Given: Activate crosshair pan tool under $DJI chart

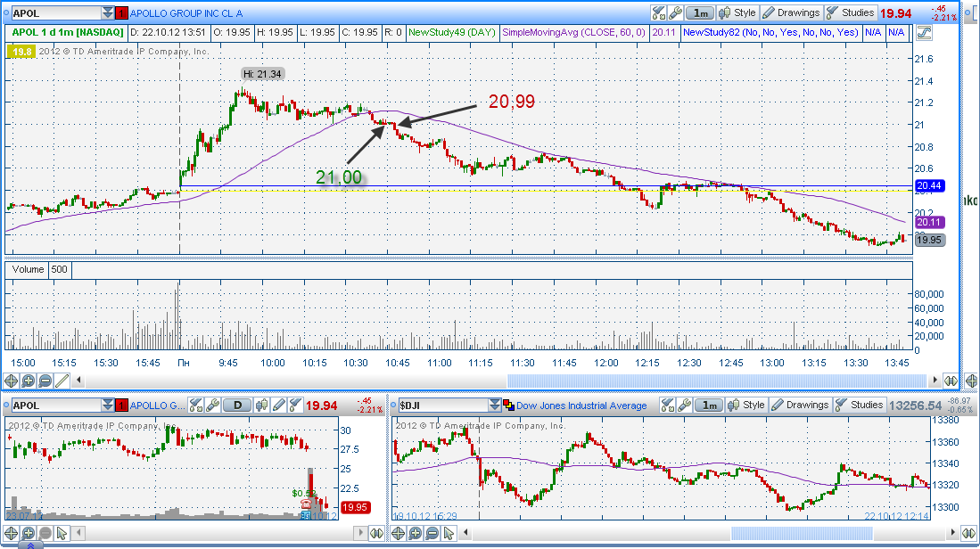Looking at the screenshot, I should [x=398, y=533].
